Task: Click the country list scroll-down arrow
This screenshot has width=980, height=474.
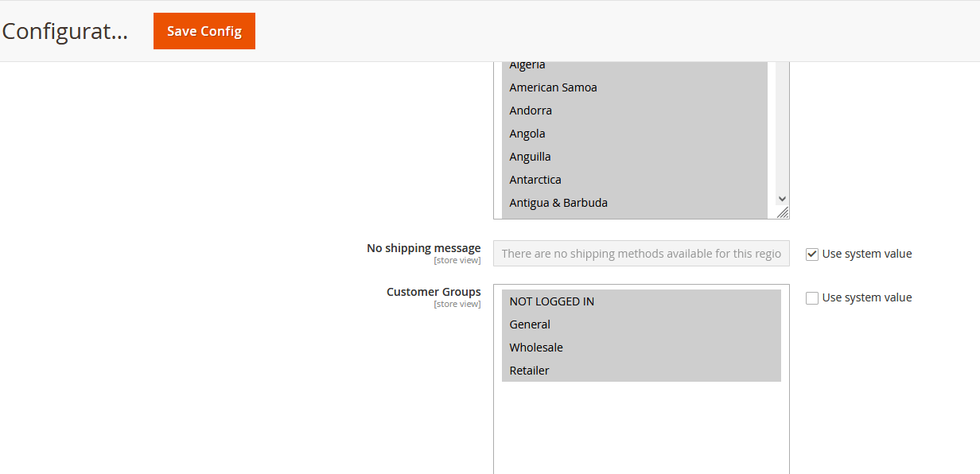Action: [x=782, y=199]
